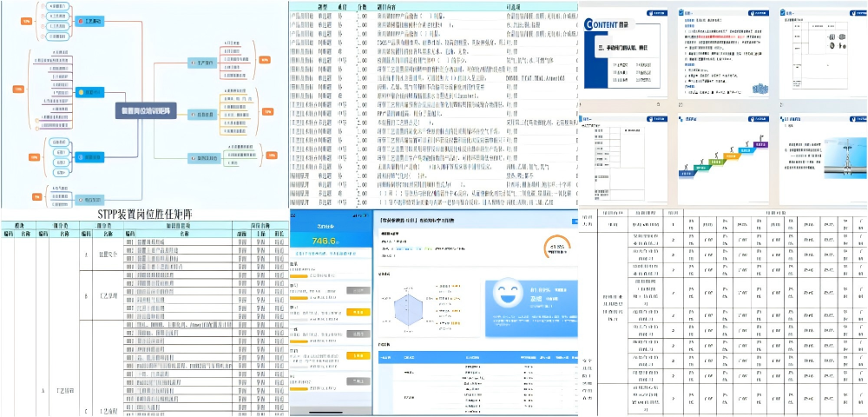This screenshot has height=417, width=868.
Task: Select the blue node with red circle icon
Action: click(90, 18)
